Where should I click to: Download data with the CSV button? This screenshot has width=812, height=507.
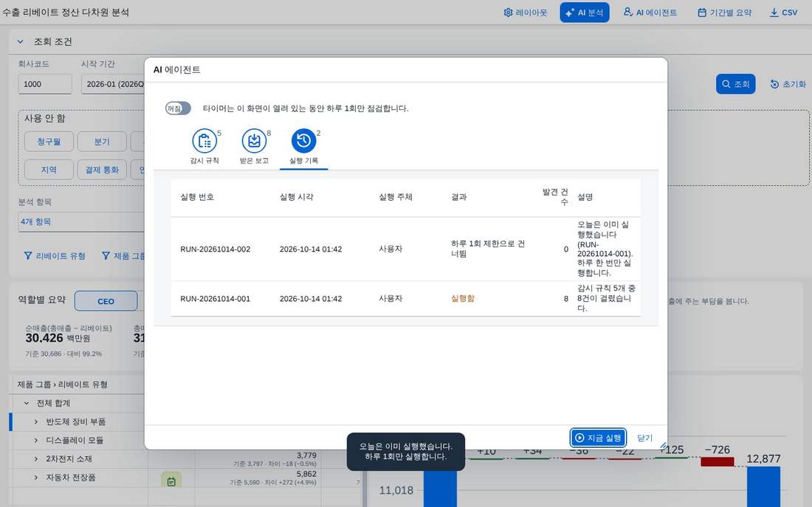tap(783, 13)
